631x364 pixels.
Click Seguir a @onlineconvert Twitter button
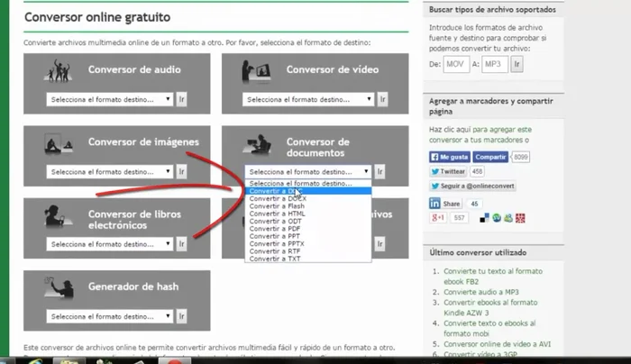(472, 186)
